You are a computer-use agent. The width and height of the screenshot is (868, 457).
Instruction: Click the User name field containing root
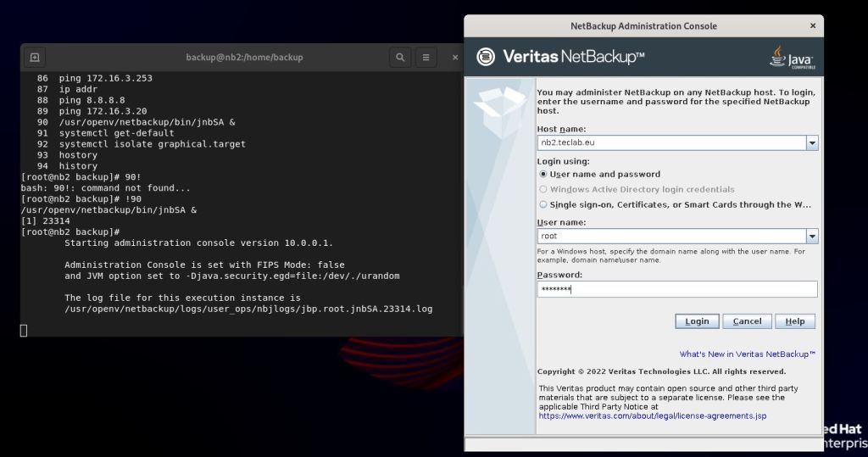pyautogui.click(x=670, y=237)
